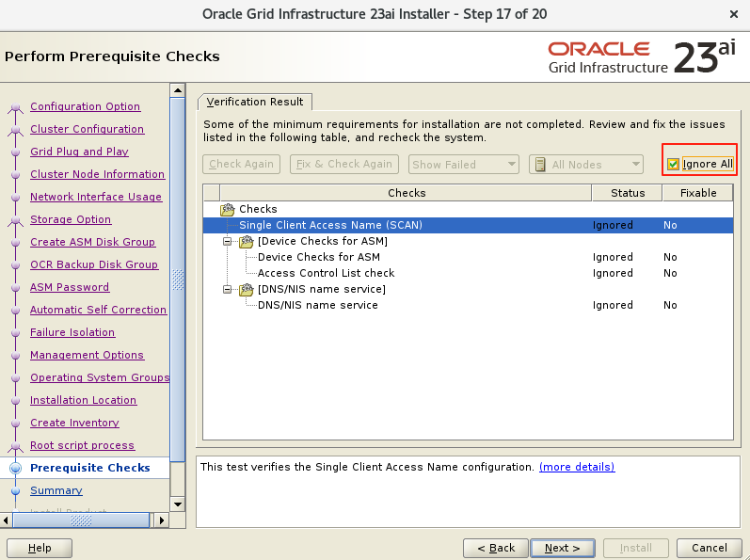The width and height of the screenshot is (750, 560).
Task: Collapse the Device Checks for ASM group
Action: click(228, 242)
